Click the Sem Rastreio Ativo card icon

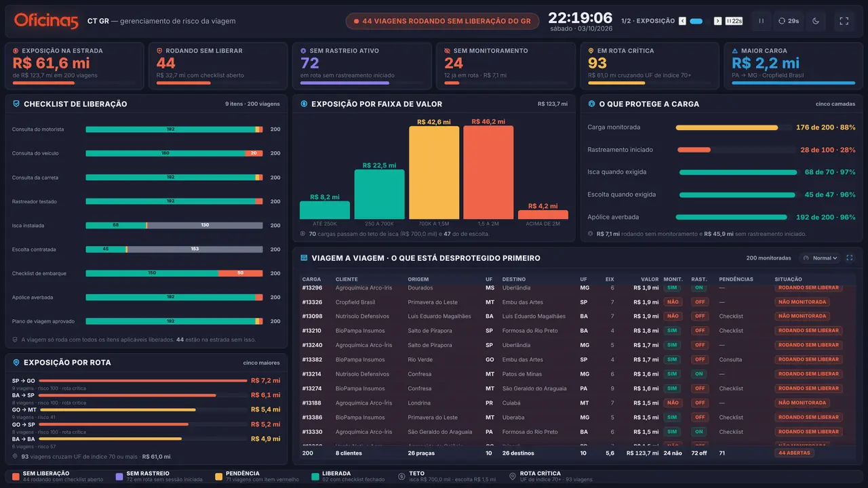pyautogui.click(x=303, y=51)
